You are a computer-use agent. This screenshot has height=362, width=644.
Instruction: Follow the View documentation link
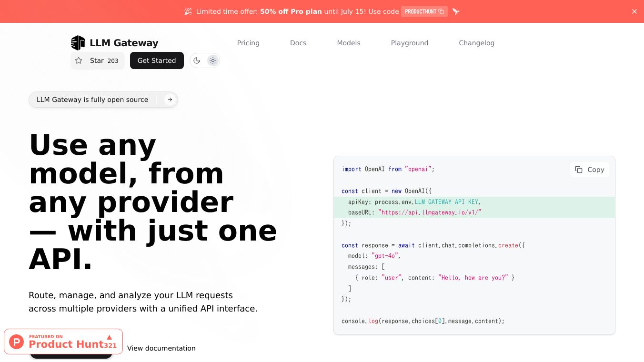(161, 348)
